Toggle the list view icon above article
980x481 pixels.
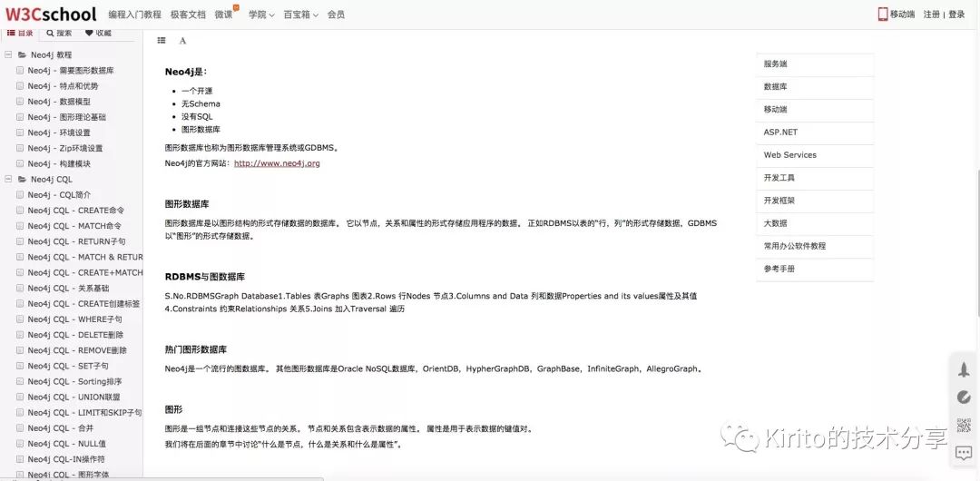point(162,40)
